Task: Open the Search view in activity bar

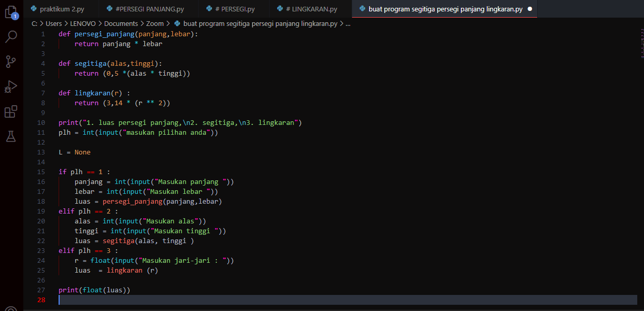Action: point(11,37)
